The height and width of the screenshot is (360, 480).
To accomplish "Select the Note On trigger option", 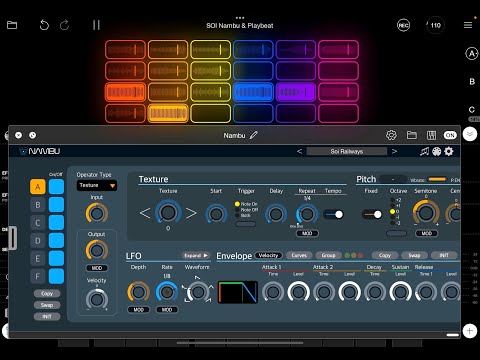I will click(246, 204).
